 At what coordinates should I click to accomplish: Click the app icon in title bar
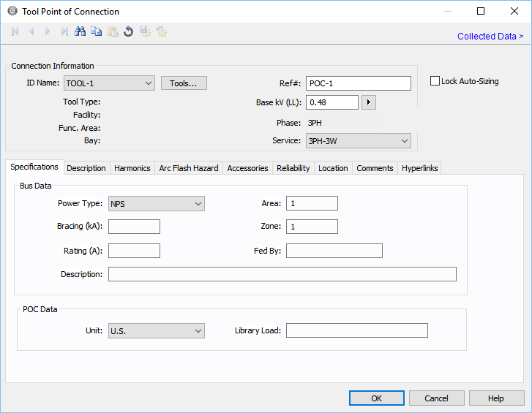(12, 11)
